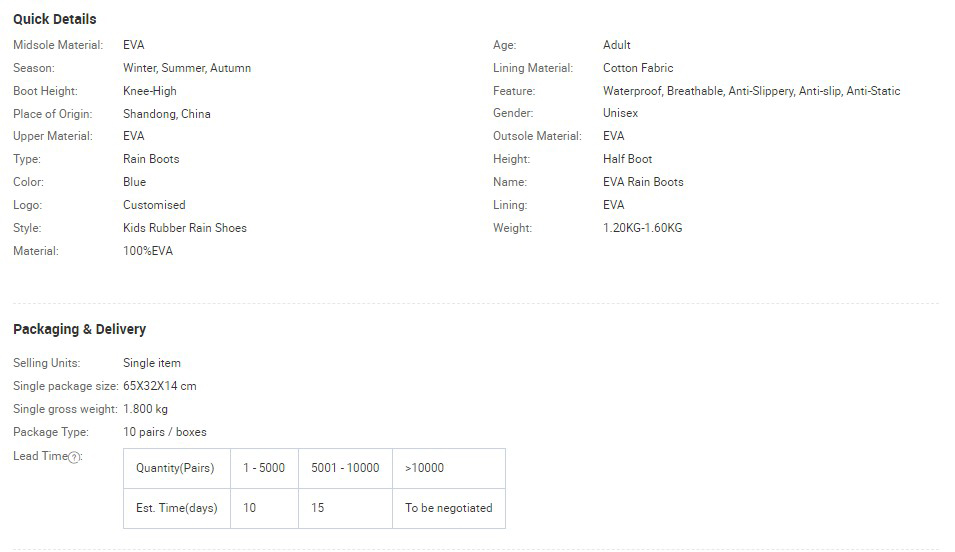Click the 10 pairs / boxes package type

coord(164,432)
